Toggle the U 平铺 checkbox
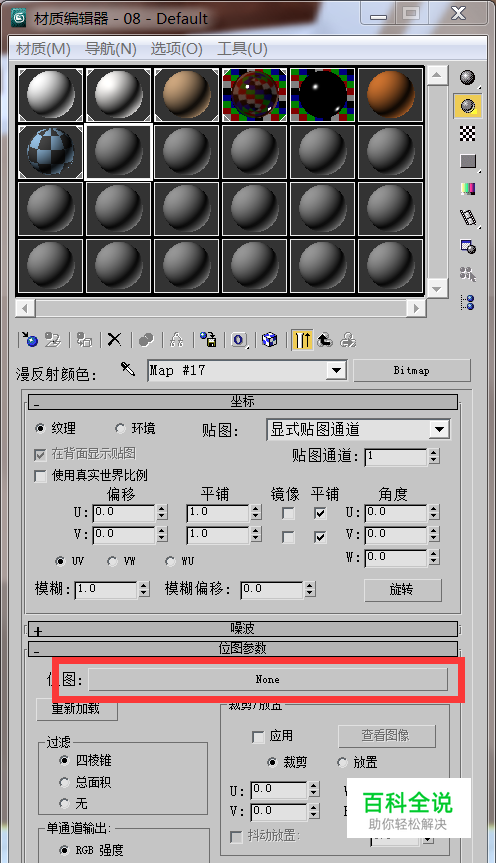Screen dimensions: 496x863 (x=320, y=513)
